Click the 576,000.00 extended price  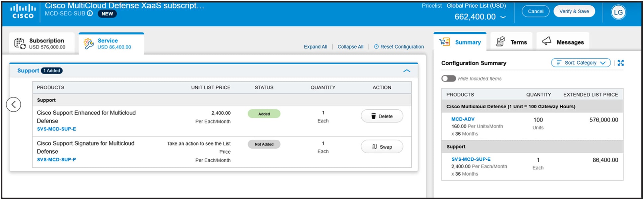pos(604,120)
